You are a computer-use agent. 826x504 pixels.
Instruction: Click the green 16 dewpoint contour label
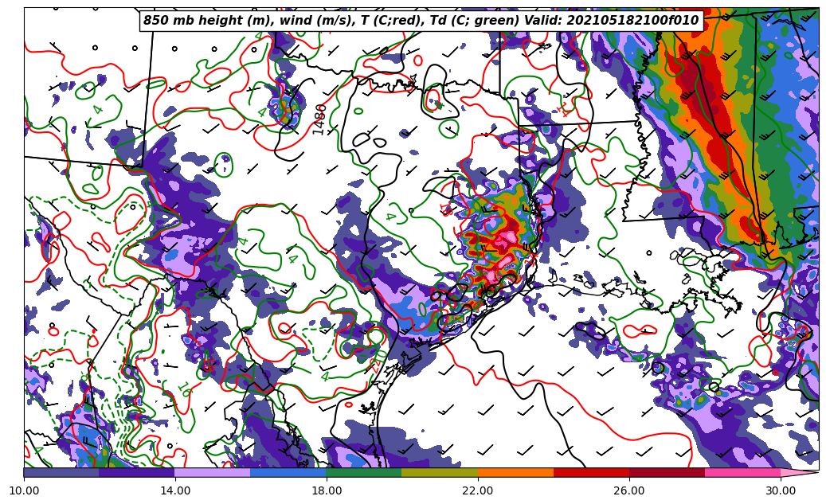[x=184, y=389]
